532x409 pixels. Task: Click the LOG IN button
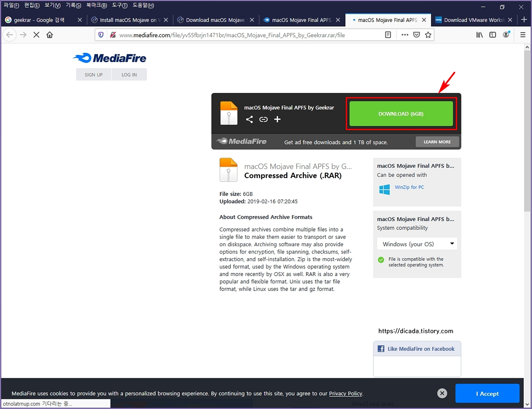[129, 75]
